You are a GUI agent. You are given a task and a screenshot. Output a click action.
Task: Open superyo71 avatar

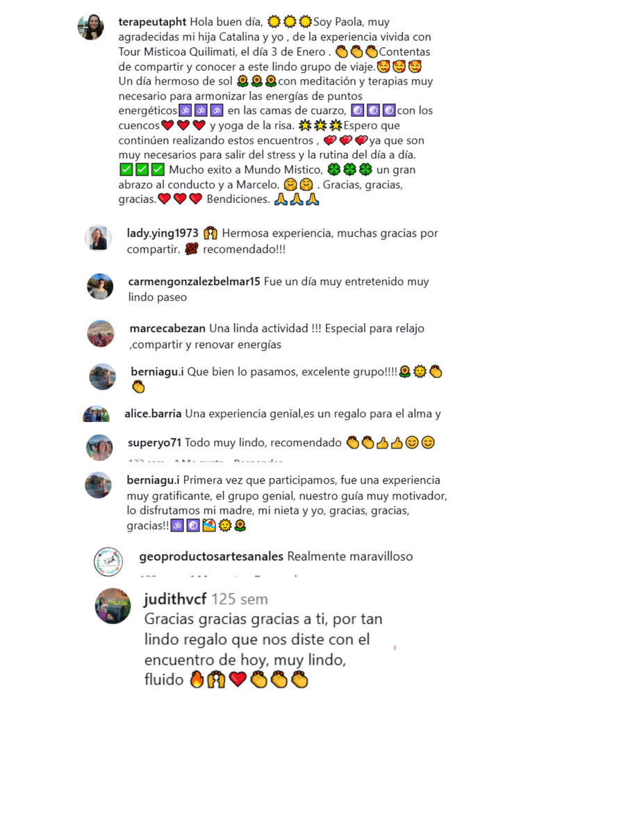(99, 448)
